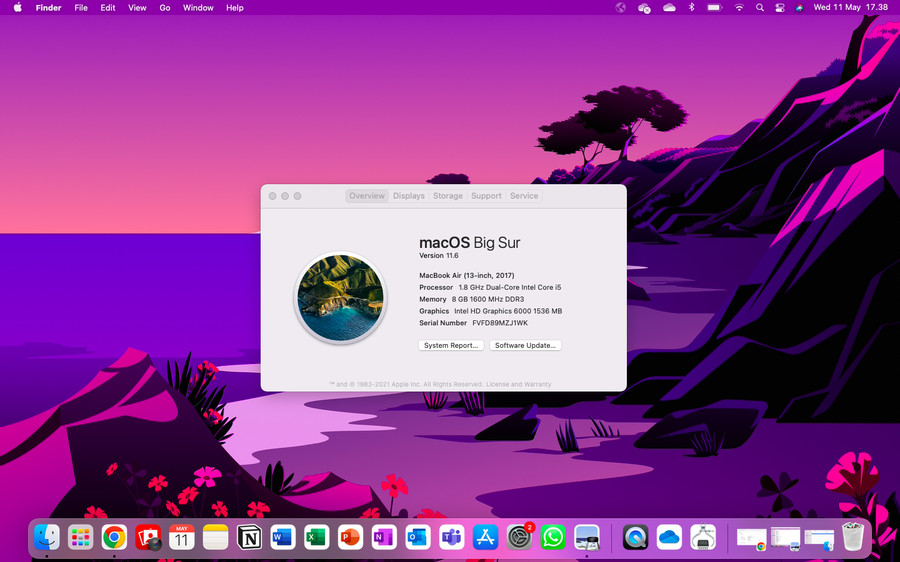Open the Apple menu
Screen dimensions: 900x562
point(18,7)
